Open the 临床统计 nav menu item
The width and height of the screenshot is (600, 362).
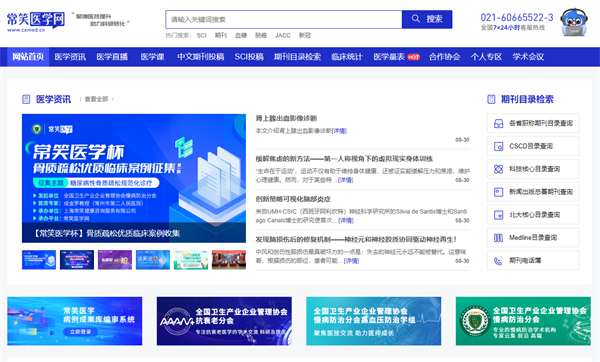point(347,57)
